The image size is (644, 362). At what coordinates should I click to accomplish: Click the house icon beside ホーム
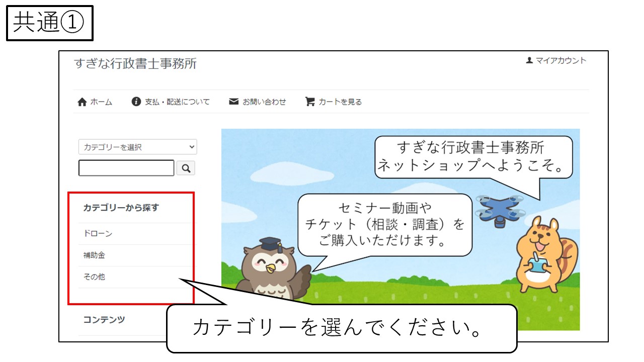click(82, 102)
